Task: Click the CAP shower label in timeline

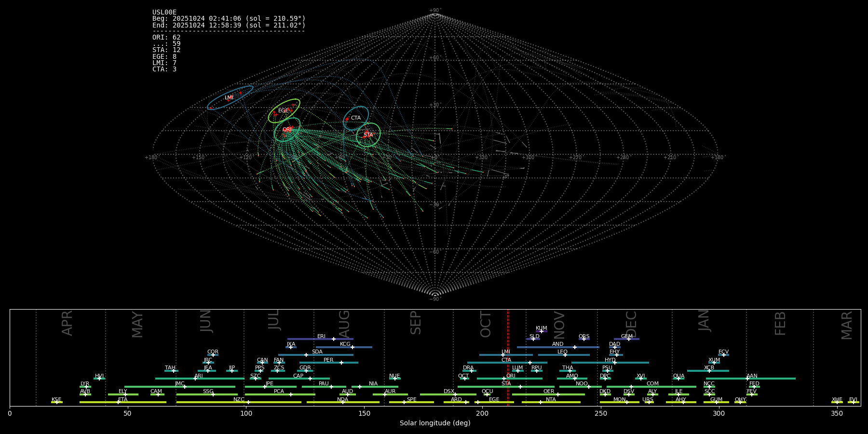Action: click(x=298, y=376)
